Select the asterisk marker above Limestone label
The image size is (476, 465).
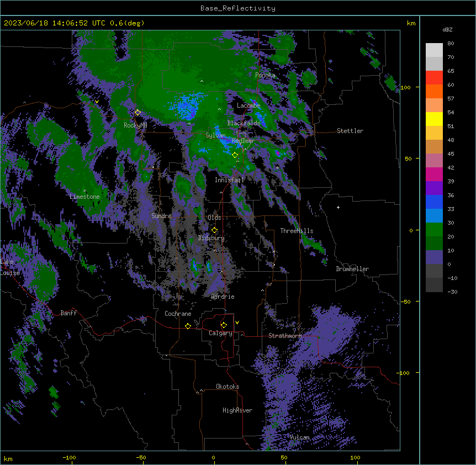click(84, 191)
